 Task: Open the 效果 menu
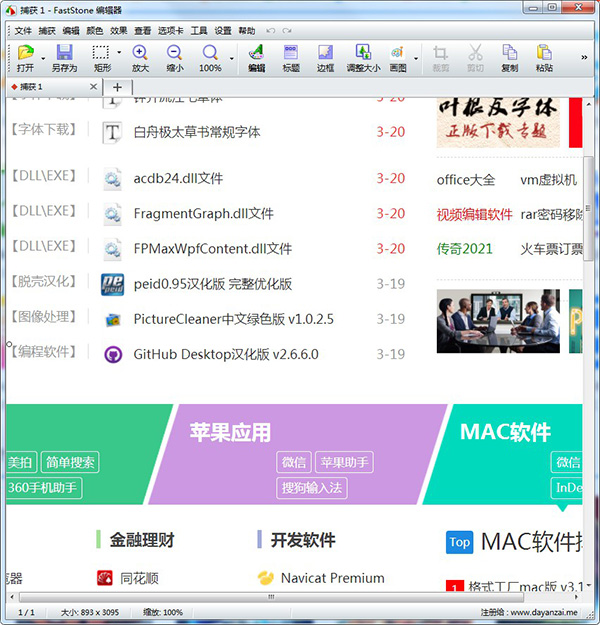pos(118,31)
